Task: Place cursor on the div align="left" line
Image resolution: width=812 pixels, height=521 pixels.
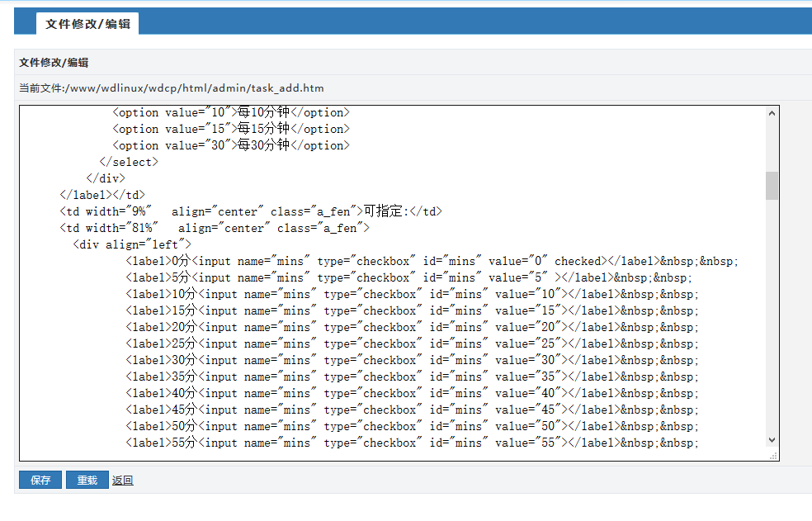Action: tap(132, 244)
